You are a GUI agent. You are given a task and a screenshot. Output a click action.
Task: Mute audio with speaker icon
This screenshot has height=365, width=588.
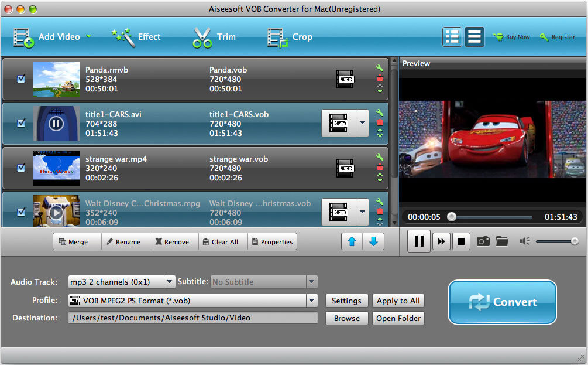click(x=524, y=241)
